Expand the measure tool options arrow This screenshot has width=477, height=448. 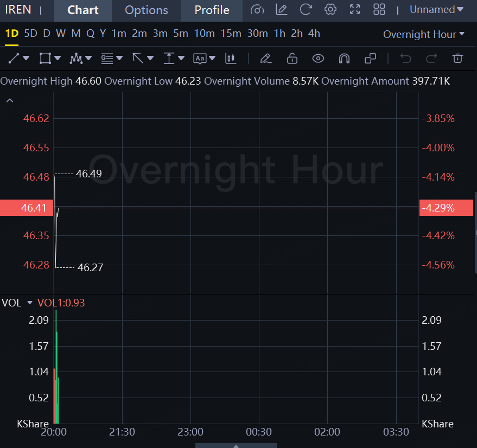coord(181,58)
